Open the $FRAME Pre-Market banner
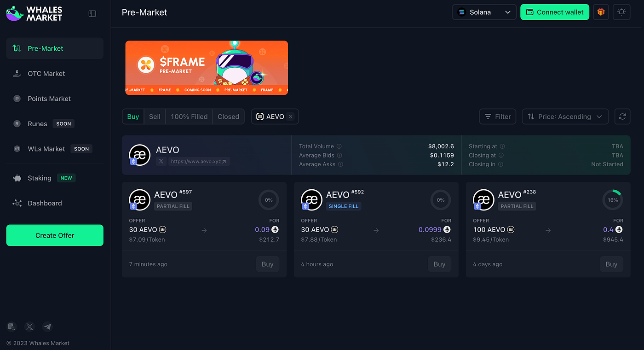 click(x=207, y=68)
